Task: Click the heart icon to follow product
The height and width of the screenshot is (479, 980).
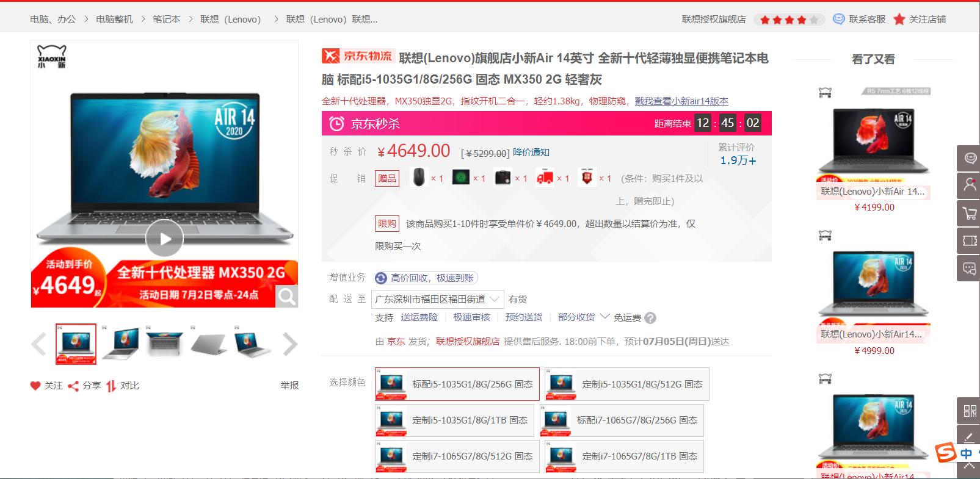Action: point(35,386)
